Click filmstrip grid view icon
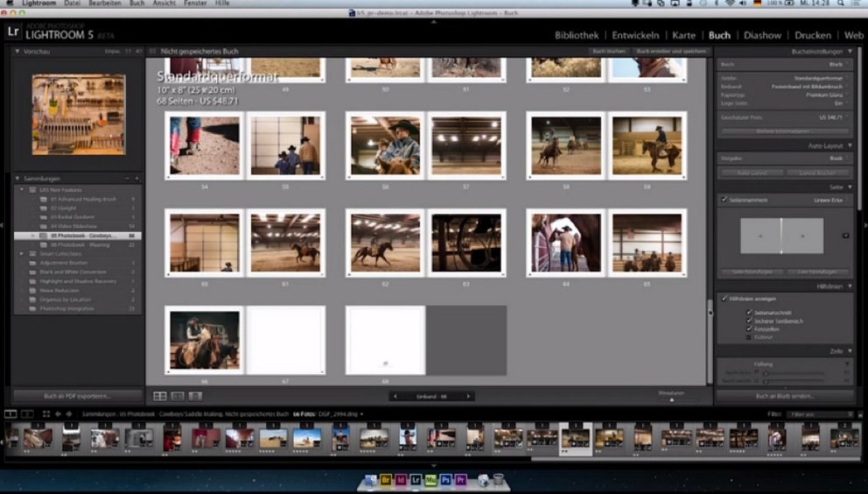 click(46, 414)
